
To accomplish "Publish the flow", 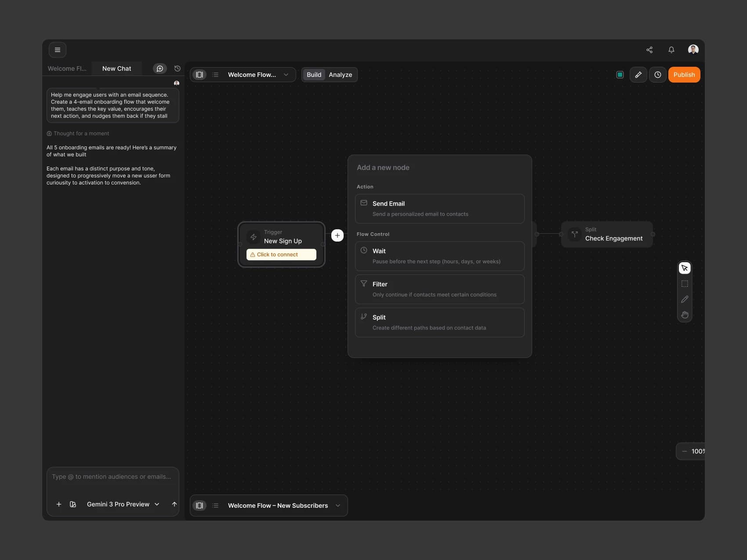I will [x=684, y=75].
